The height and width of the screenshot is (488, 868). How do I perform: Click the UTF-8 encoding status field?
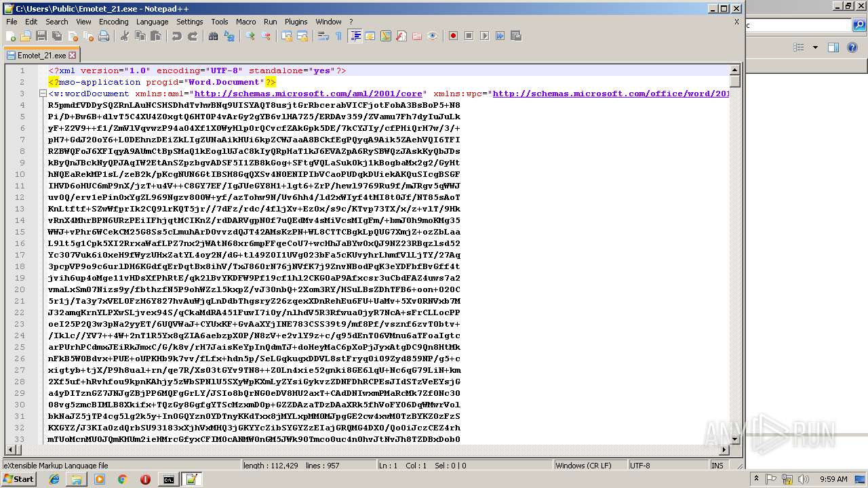pyautogui.click(x=668, y=466)
